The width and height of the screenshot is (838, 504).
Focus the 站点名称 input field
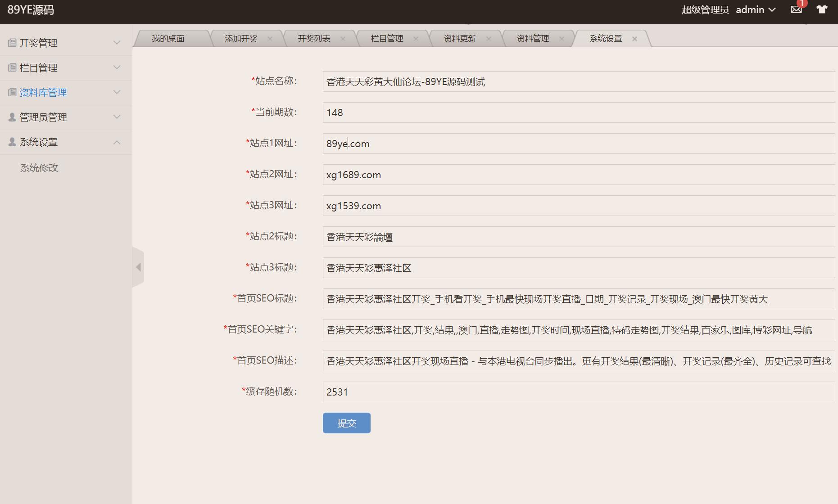click(x=579, y=81)
